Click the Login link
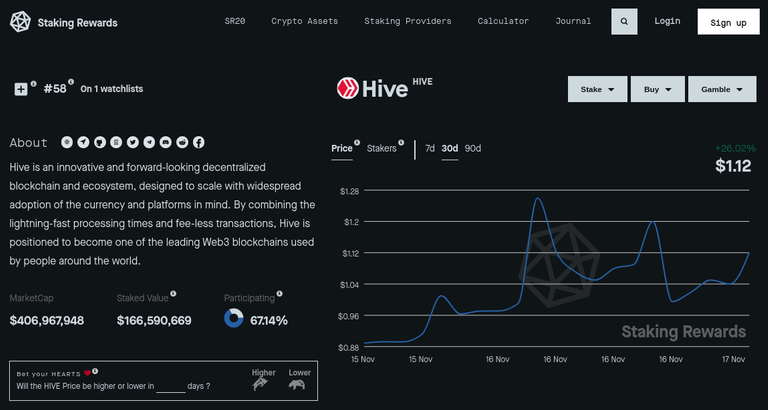 tap(667, 21)
